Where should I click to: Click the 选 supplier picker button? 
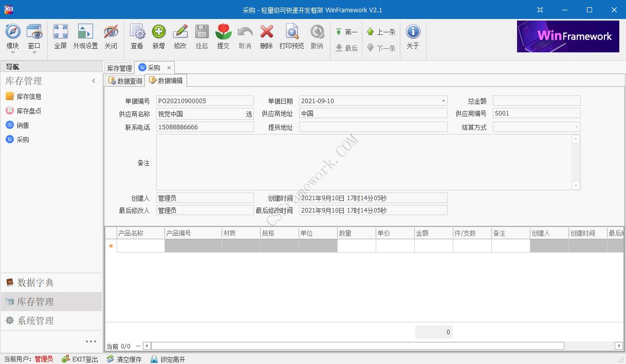[249, 113]
